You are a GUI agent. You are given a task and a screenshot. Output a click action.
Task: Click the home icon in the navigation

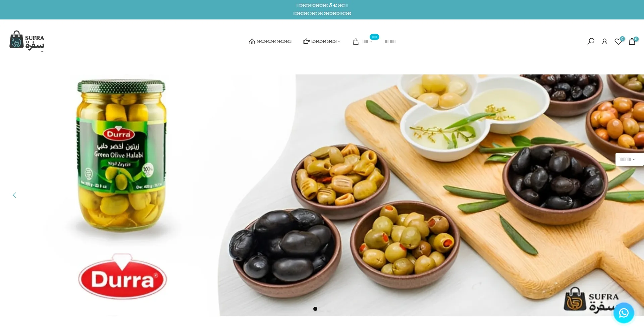pyautogui.click(x=252, y=42)
